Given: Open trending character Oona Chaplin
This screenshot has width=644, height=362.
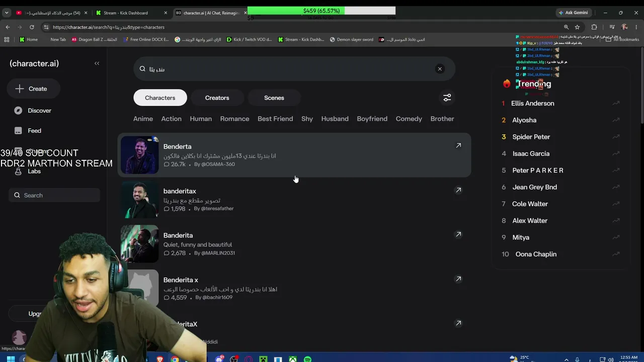Looking at the screenshot, I should pyautogui.click(x=536, y=254).
